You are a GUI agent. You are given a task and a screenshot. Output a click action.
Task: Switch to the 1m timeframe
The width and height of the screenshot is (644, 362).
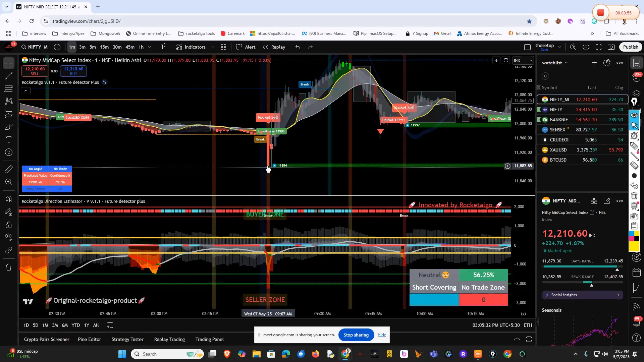click(72, 47)
